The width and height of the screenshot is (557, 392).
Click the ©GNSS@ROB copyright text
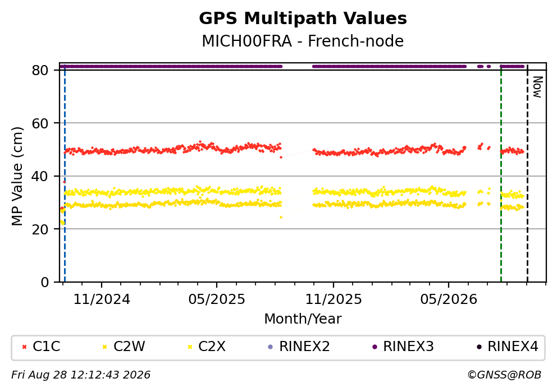pos(504,375)
